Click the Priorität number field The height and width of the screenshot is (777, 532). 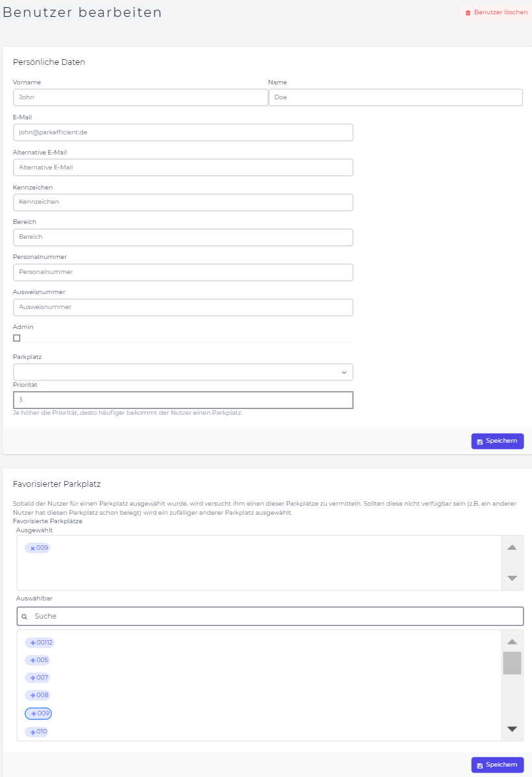click(x=183, y=400)
